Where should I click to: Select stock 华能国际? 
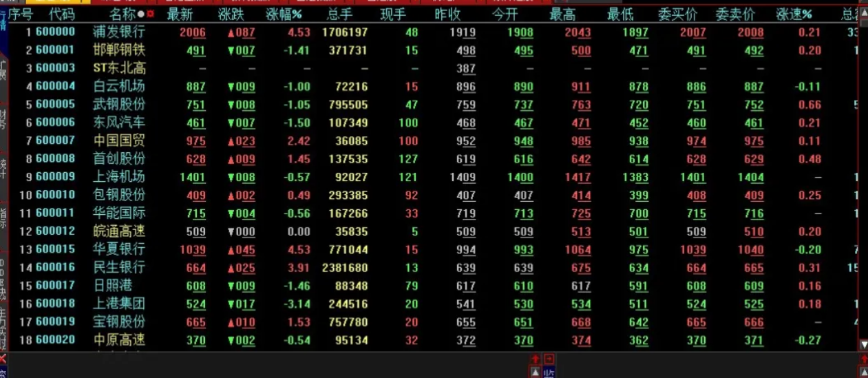pyautogui.click(x=119, y=213)
